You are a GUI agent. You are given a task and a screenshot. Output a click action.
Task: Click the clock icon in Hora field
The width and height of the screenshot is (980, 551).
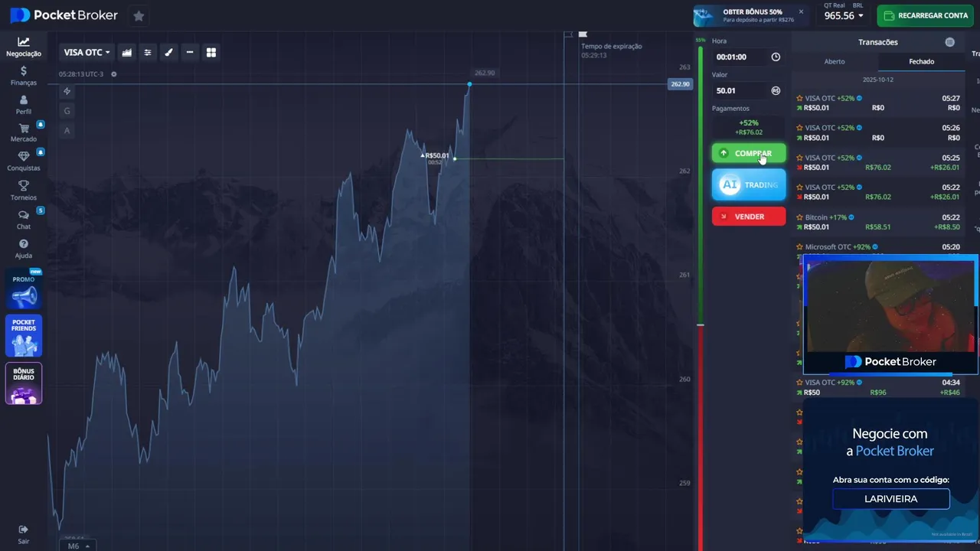point(776,57)
